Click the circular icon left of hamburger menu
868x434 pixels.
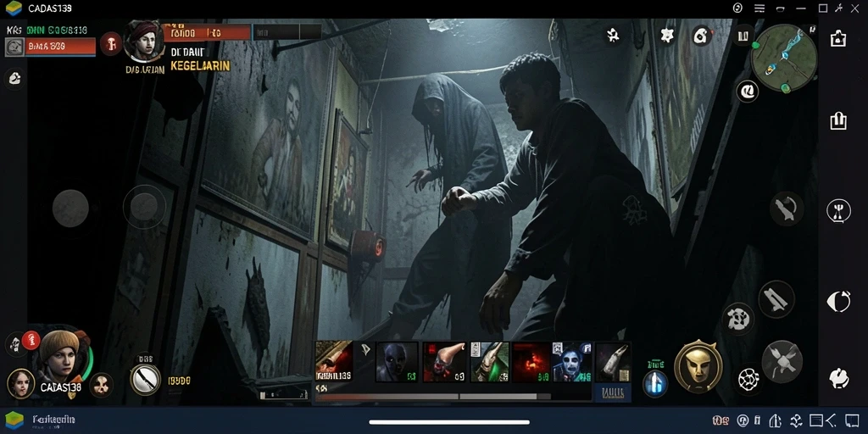pos(737,8)
